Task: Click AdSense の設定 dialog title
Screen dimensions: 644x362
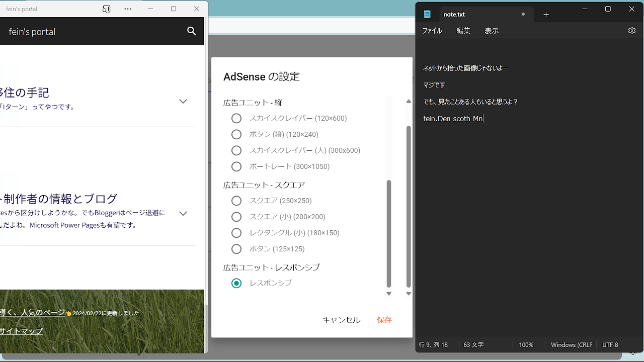Action: [x=262, y=77]
